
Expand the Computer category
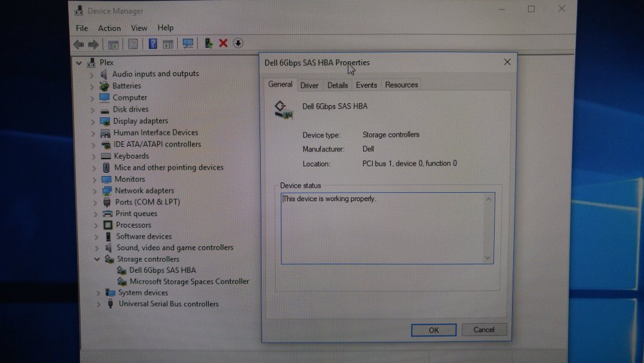click(x=91, y=98)
